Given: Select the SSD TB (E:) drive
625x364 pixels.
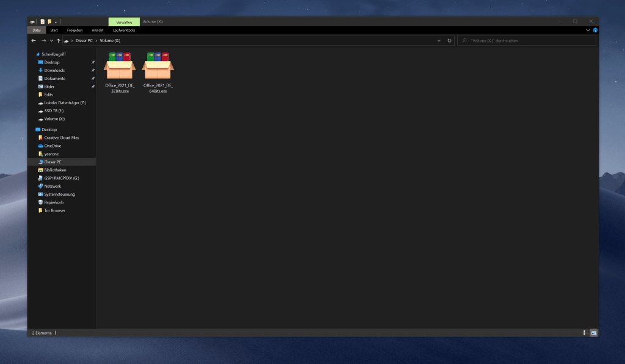Looking at the screenshot, I should [54, 111].
